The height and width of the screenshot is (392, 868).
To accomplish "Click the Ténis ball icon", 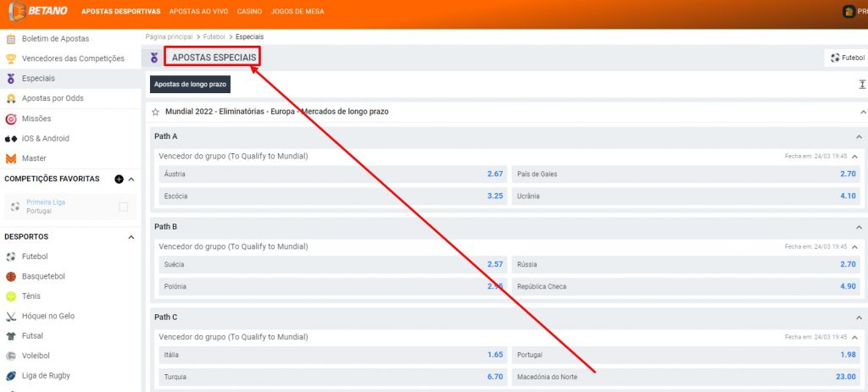I will coord(10,296).
